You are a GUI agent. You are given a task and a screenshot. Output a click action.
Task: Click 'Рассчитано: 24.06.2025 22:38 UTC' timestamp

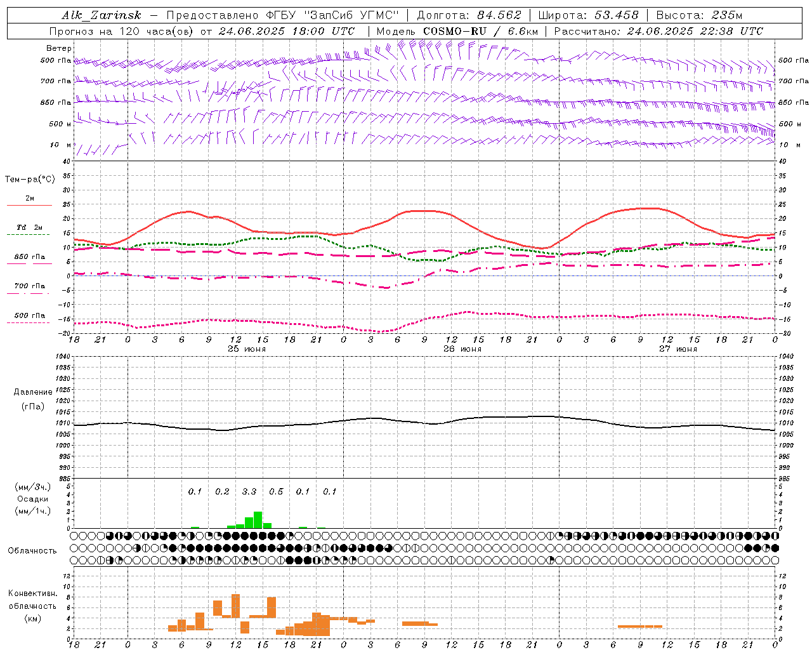click(658, 31)
